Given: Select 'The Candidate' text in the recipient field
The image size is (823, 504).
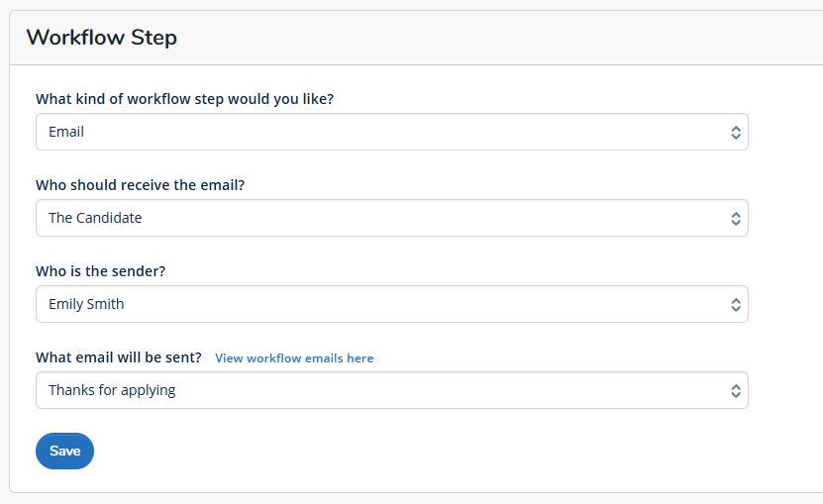Looking at the screenshot, I should [95, 218].
